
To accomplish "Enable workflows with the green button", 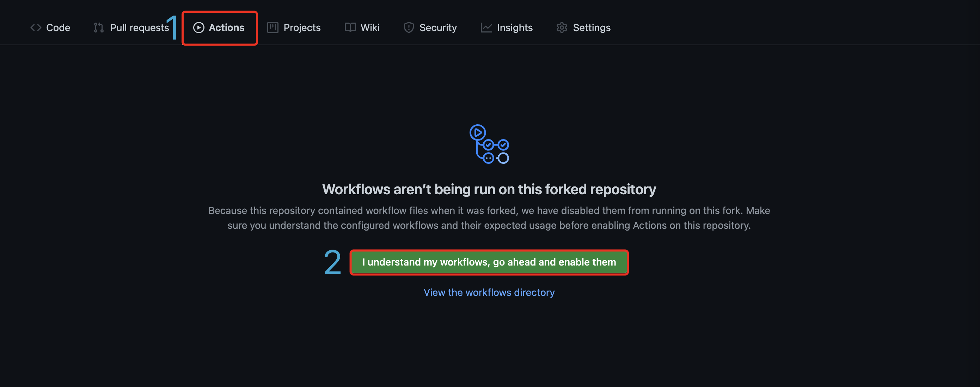I will point(489,262).
